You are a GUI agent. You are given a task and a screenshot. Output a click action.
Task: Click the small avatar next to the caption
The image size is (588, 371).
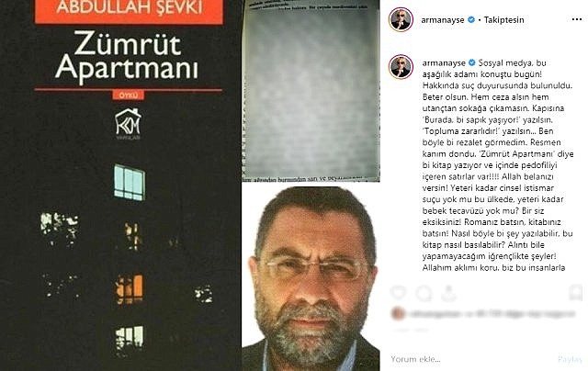point(401,67)
